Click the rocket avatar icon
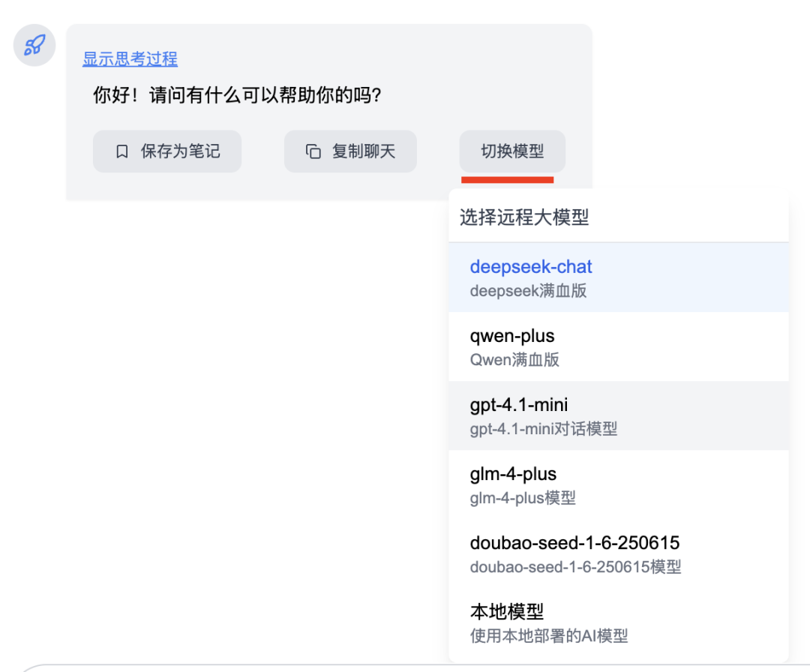This screenshot has width=810, height=672. point(34,46)
